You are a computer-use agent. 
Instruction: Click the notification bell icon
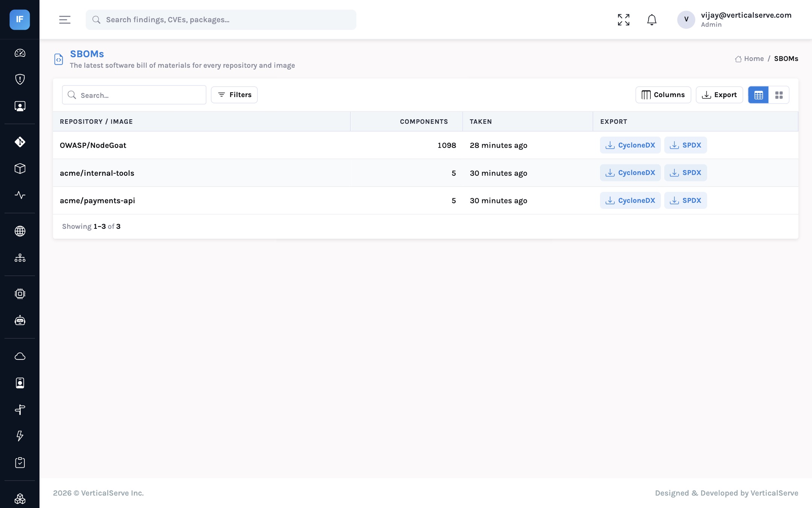point(652,20)
